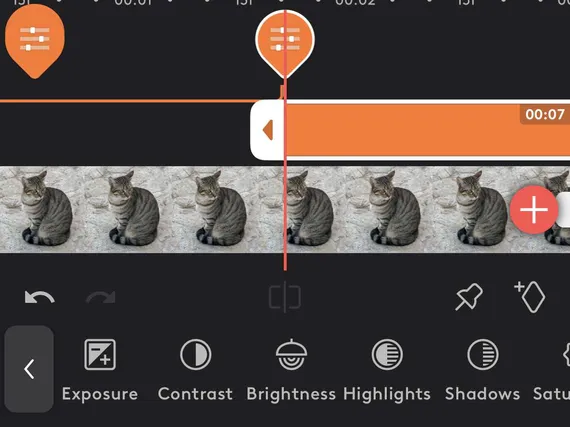Grab the left trim handle of orange clip
This screenshot has height=427, width=570.
click(x=267, y=130)
